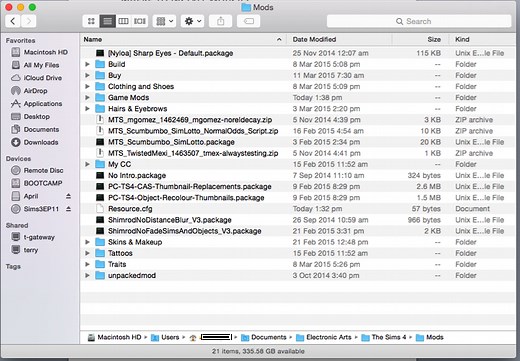This screenshot has width=520, height=361.
Task: Select BOOTCAMP volume in sidebar
Action: pos(37,183)
